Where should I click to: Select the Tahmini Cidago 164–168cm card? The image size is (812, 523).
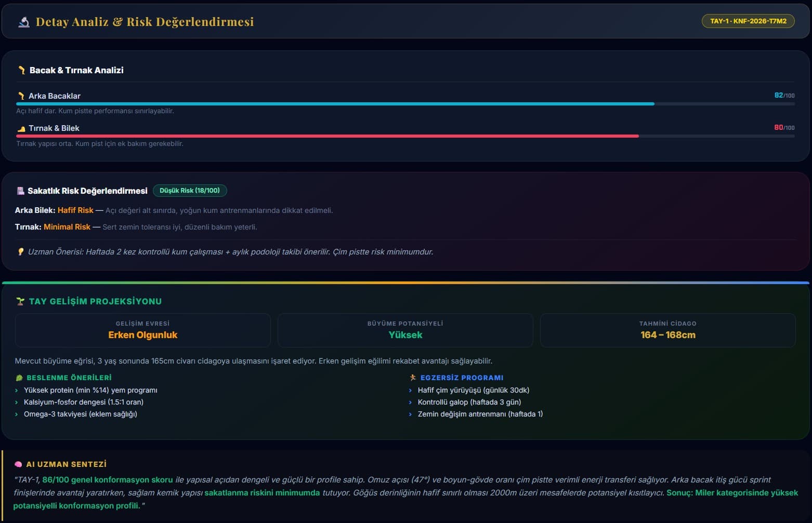pos(667,330)
